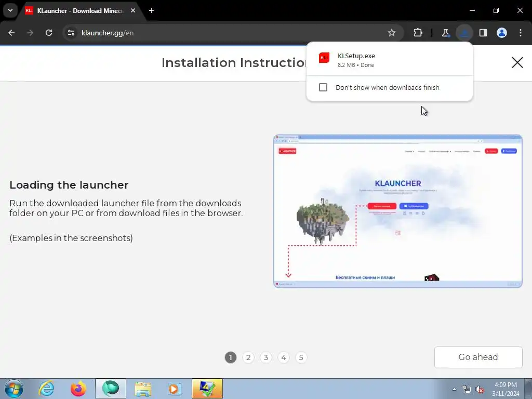Switch to the teal-globe browser taskbar button

[111, 389]
